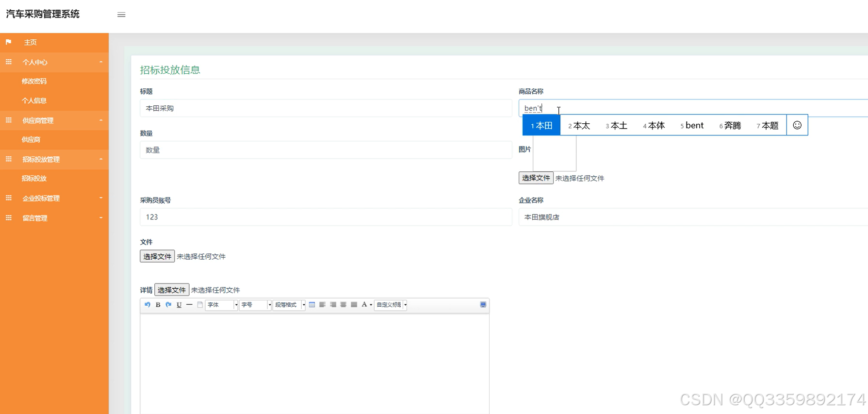This screenshot has height=414, width=868.
Task: Choose IME candidate 本田
Action: (541, 125)
